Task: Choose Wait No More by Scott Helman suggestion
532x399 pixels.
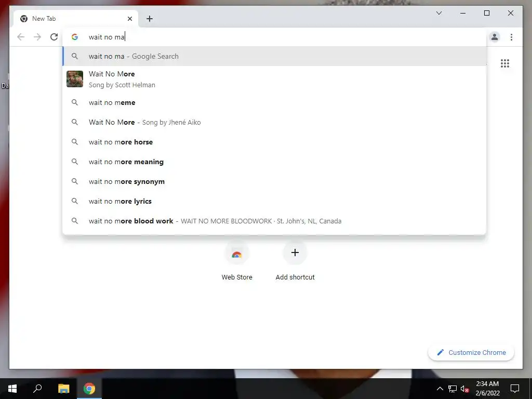Action: [x=274, y=79]
